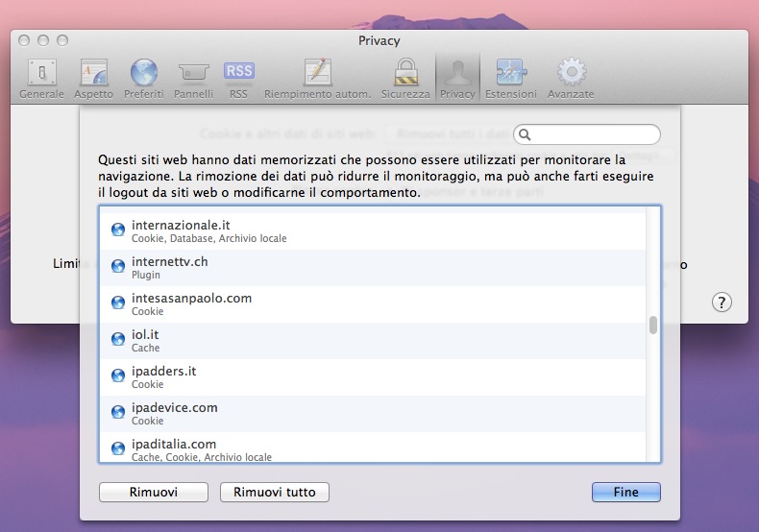Screen dimensions: 759x532
Task: Open the Estensioni preferences pane
Action: coord(511,80)
